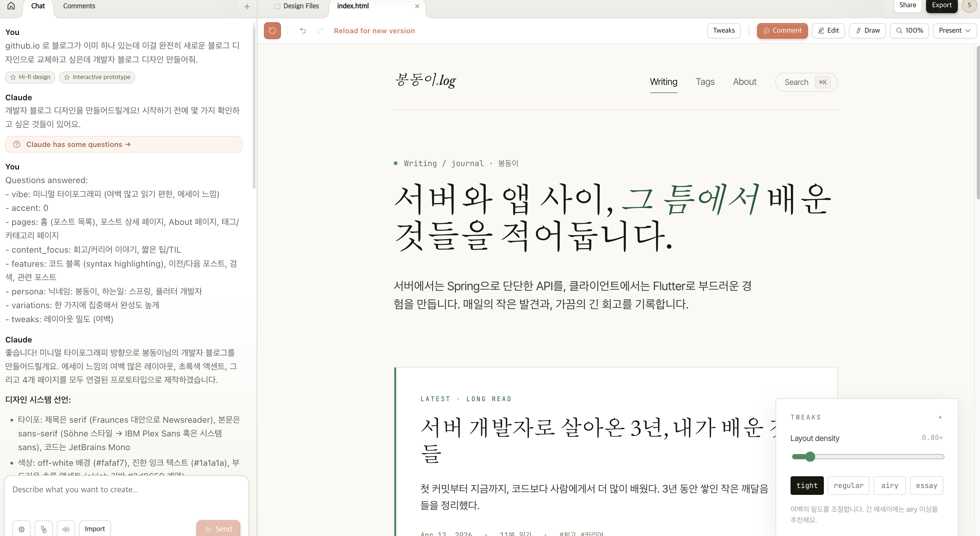This screenshot has height=536, width=980.
Task: Click the undo arrow
Action: pos(303,31)
